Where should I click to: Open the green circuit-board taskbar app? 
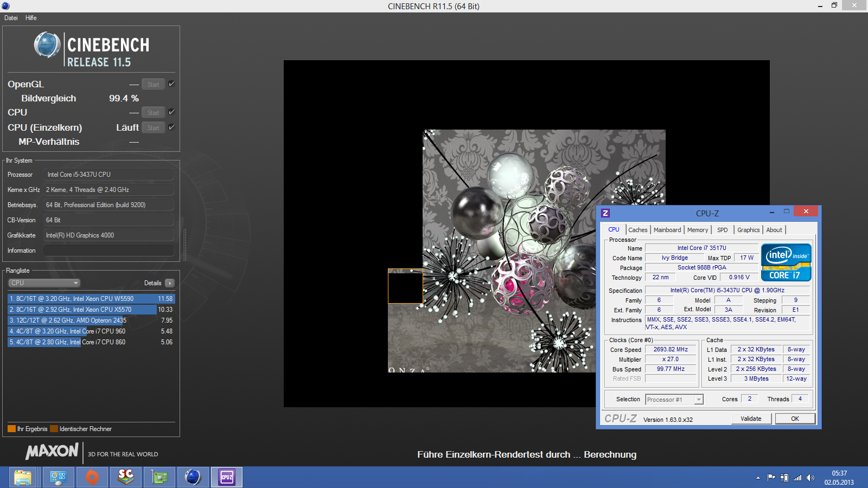159,477
